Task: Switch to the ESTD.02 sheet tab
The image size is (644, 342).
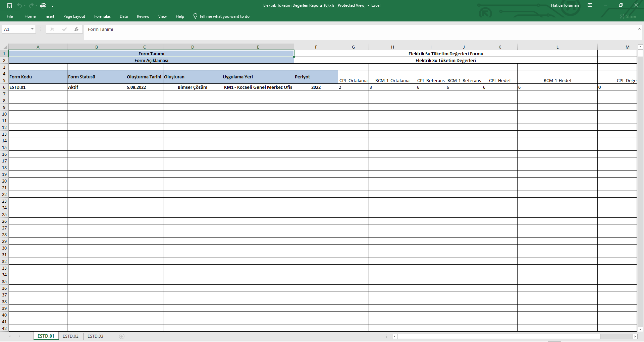Action: point(70,336)
